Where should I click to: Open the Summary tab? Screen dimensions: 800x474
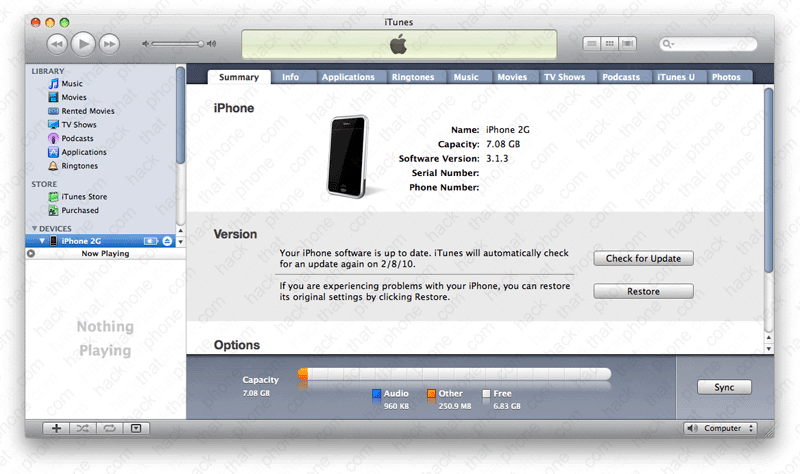point(239,77)
